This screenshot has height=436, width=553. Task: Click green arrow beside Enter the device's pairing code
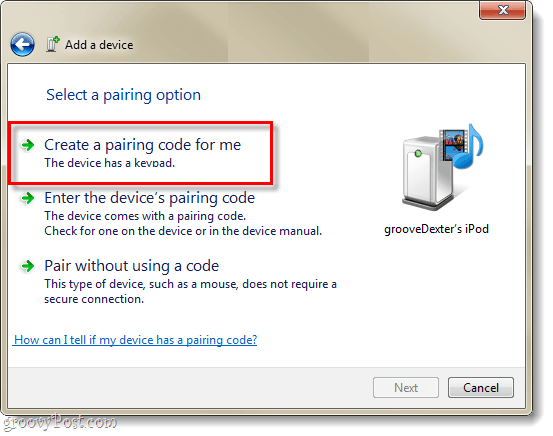click(x=28, y=198)
